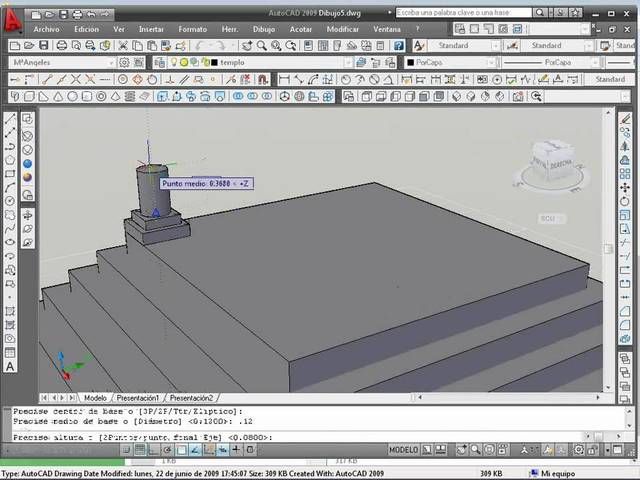Screen dimensions: 640x480
Task: Open the Archivo menu
Action: 47,29
